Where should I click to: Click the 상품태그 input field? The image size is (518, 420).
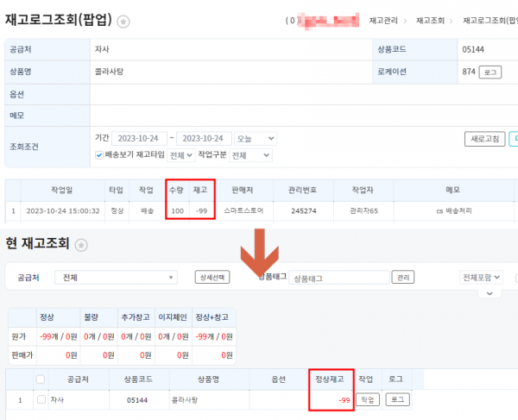click(338, 279)
